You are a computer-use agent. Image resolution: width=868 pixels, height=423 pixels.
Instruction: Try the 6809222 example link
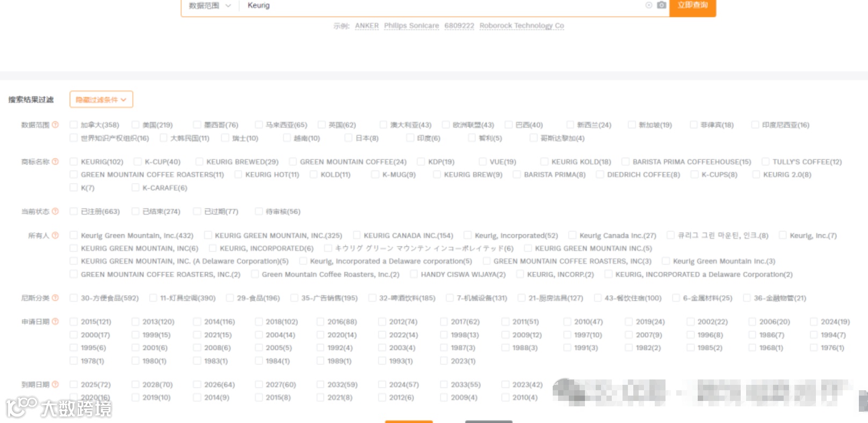pyautogui.click(x=459, y=26)
